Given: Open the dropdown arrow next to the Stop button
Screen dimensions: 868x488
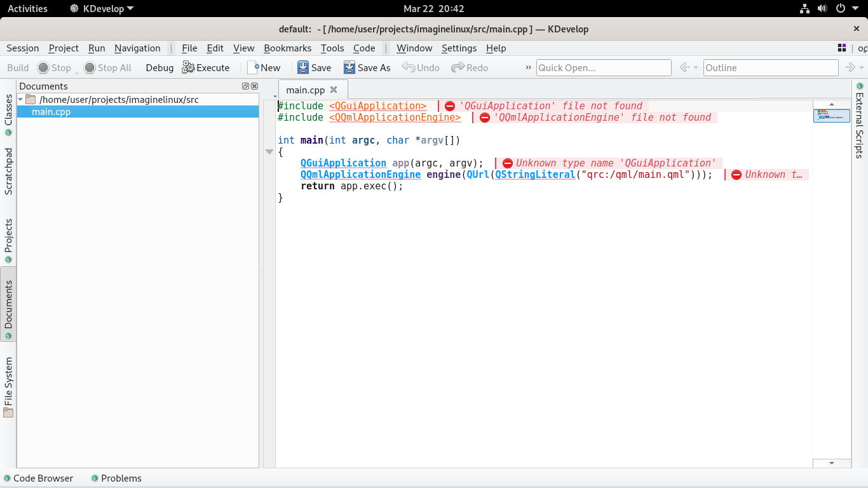Looking at the screenshot, I should pos(77,72).
